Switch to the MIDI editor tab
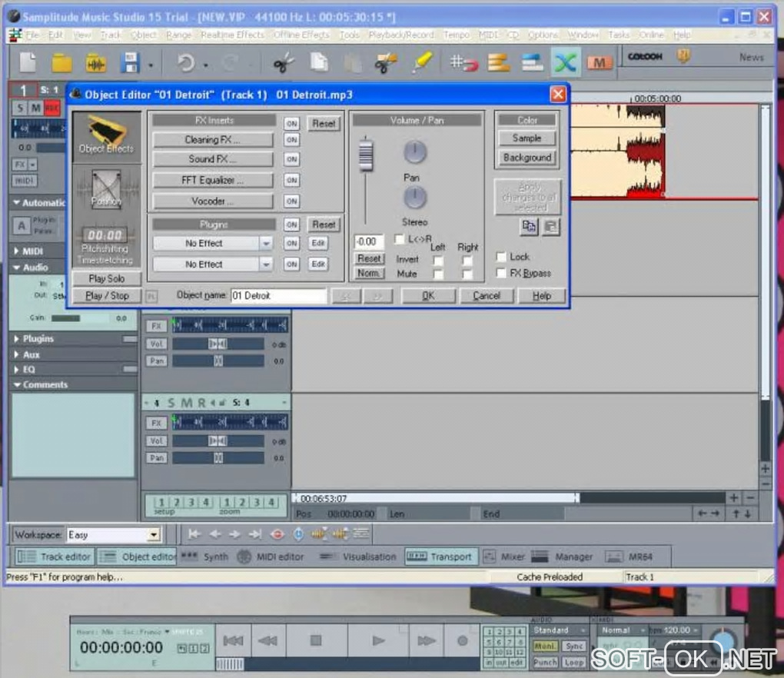 click(271, 557)
